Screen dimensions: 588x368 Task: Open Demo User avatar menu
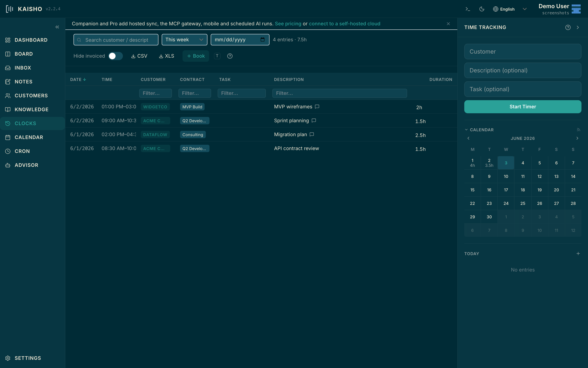coord(576,9)
